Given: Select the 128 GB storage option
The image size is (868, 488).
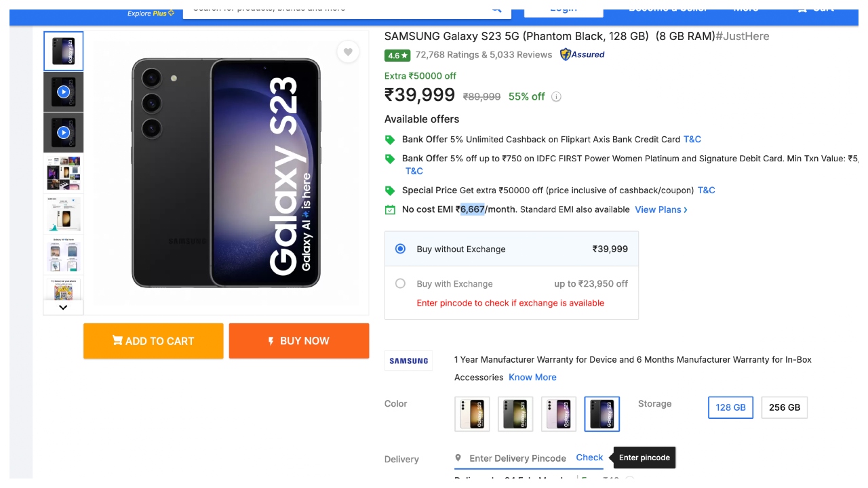Looking at the screenshot, I should (730, 407).
